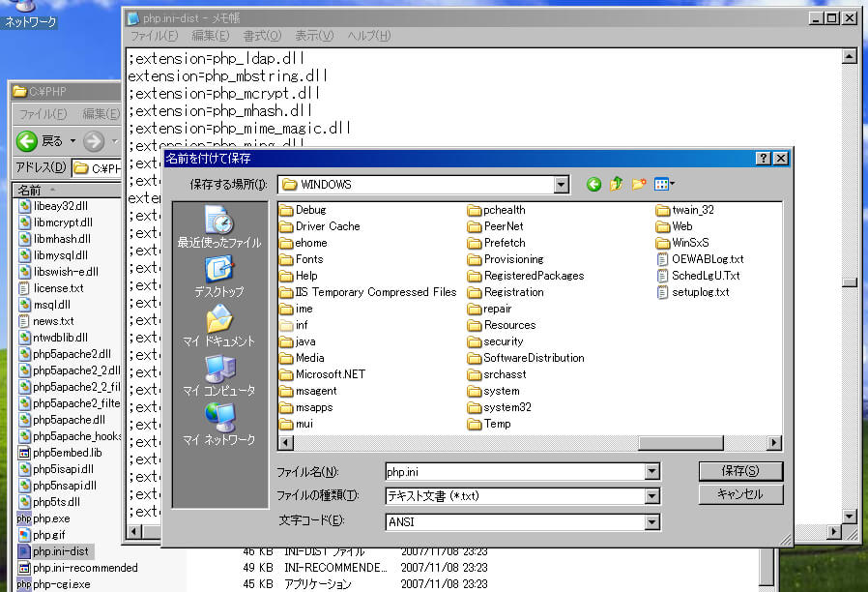Expand the 保存する場所 location dropdown

562,184
